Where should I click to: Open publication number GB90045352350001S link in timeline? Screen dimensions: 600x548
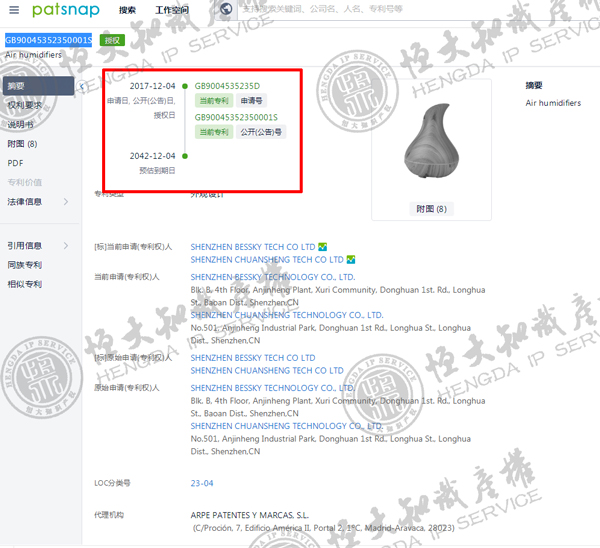click(236, 117)
